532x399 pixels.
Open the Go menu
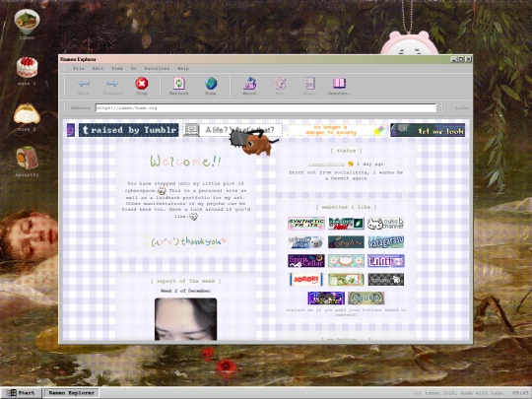133,69
